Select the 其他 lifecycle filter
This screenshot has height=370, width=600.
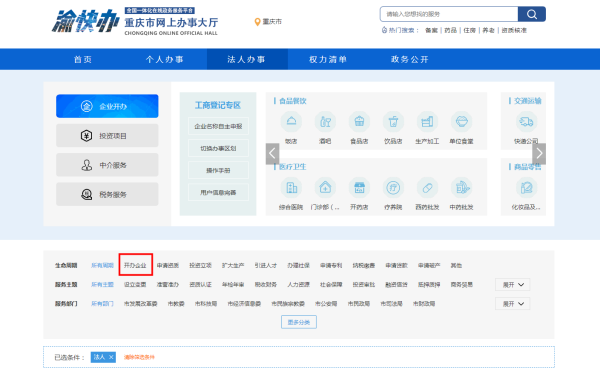[456, 265]
